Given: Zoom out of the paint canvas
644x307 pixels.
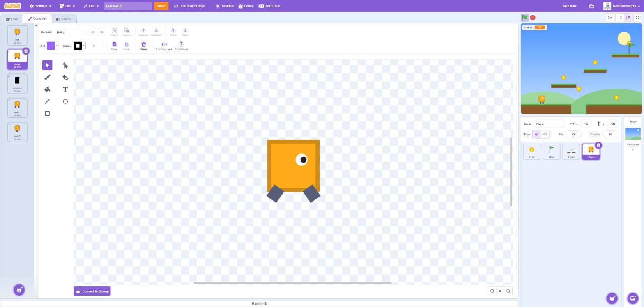Looking at the screenshot, I should point(492,291).
